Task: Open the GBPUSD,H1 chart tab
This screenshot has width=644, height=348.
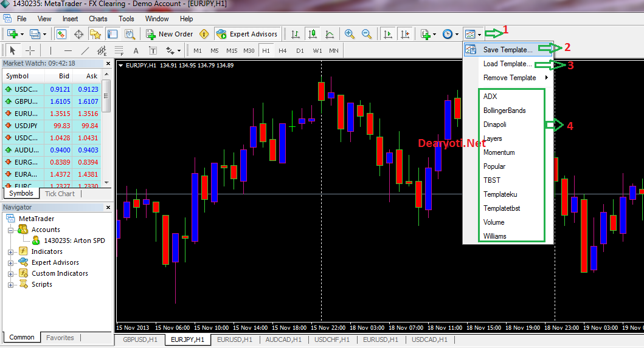Action: 140,339
